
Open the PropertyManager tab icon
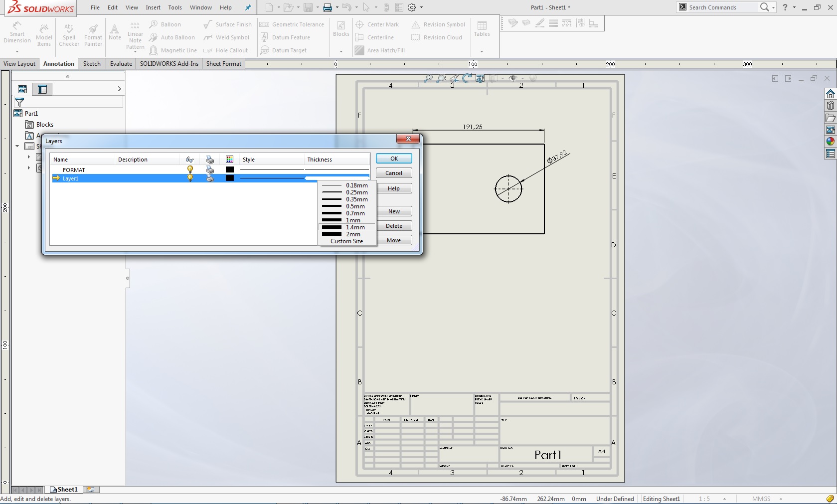(x=42, y=89)
